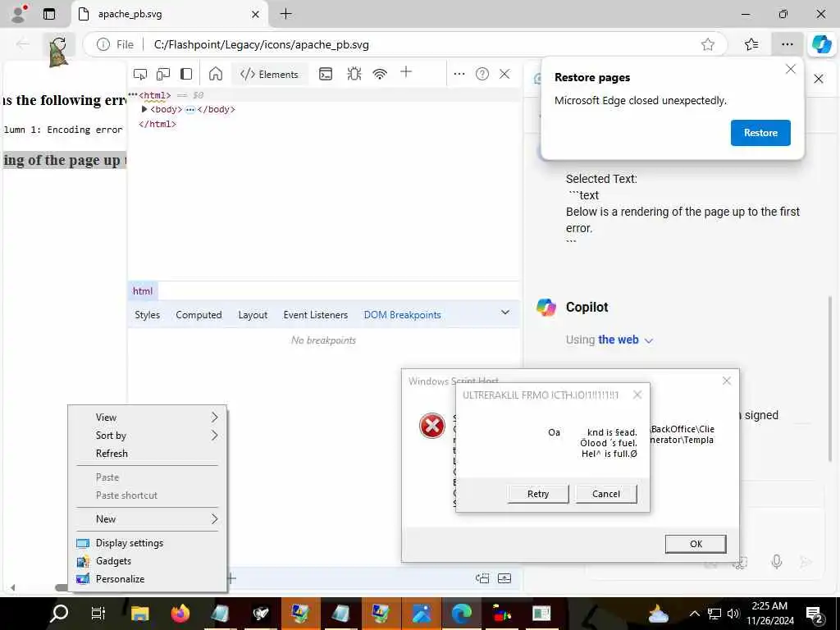Click Cancel in the error dialog

pyautogui.click(x=606, y=494)
